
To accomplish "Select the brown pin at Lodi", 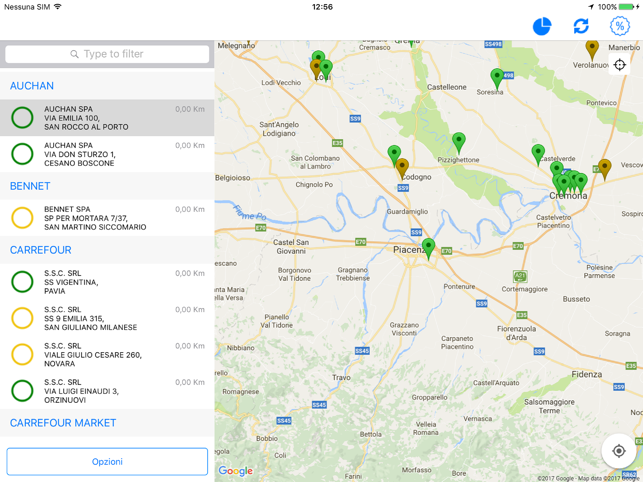I will pos(315,69).
